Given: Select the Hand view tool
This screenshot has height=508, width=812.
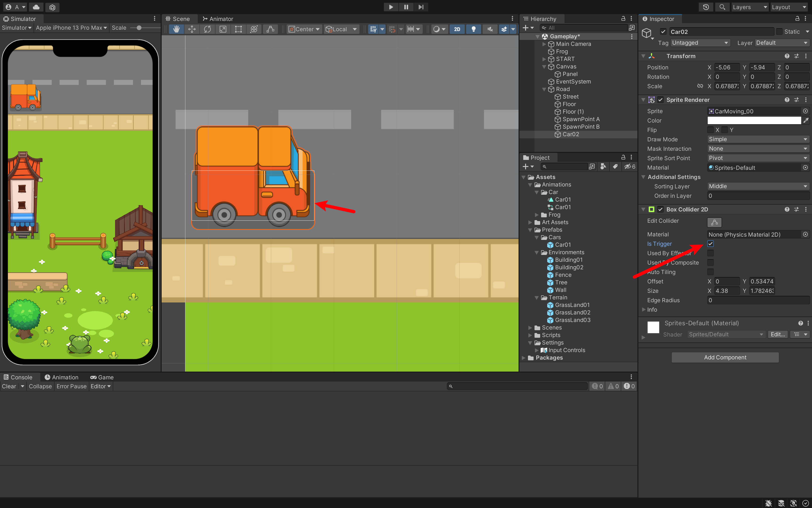Looking at the screenshot, I should click(x=176, y=29).
